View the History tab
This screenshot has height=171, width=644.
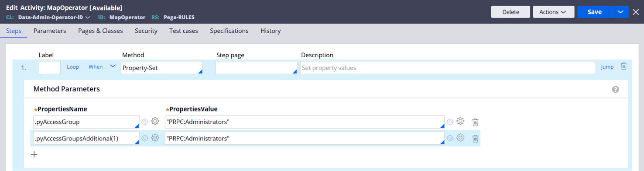(x=271, y=31)
